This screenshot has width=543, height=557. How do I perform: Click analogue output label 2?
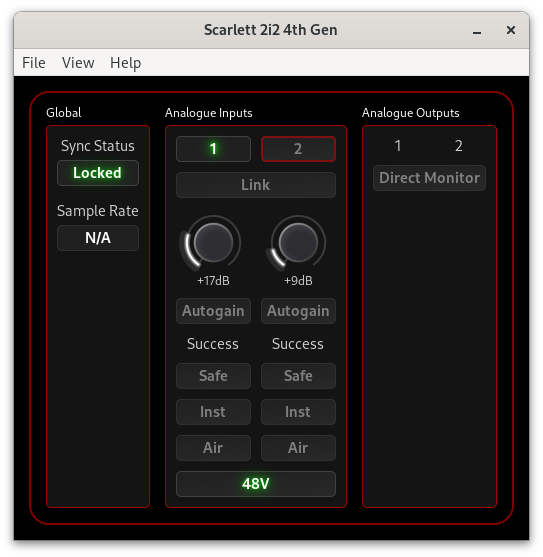458,146
